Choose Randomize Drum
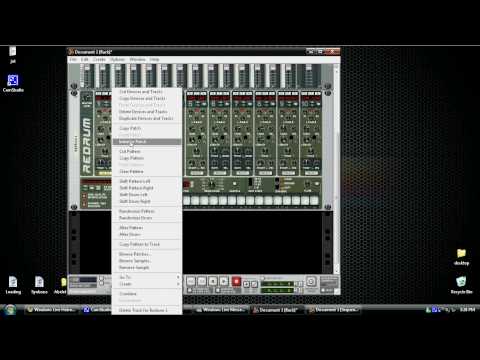480x360 pixels. 147,218
